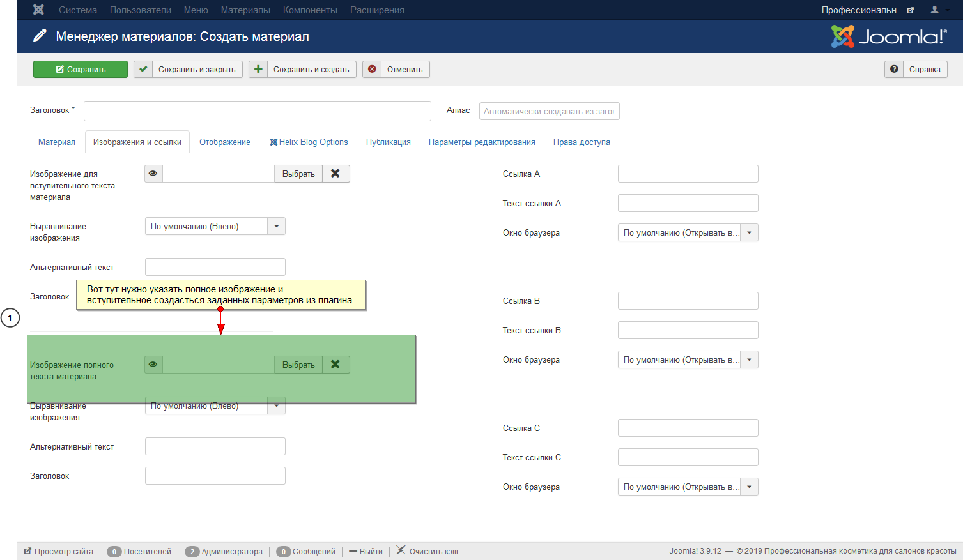The height and width of the screenshot is (560, 963).
Task: Open Окно браузера dropdown for link A
Action: pos(688,233)
